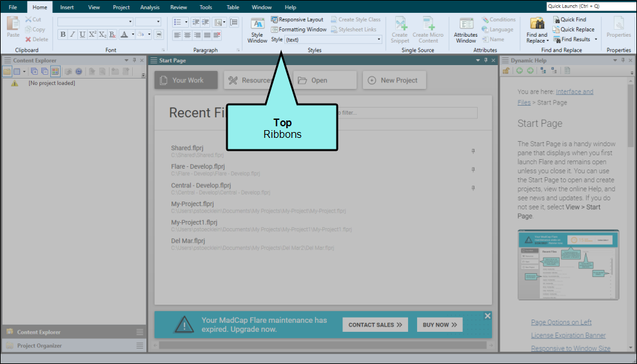Toggle left paragraph alignment
Screen dimensions: 637x364
point(177,35)
